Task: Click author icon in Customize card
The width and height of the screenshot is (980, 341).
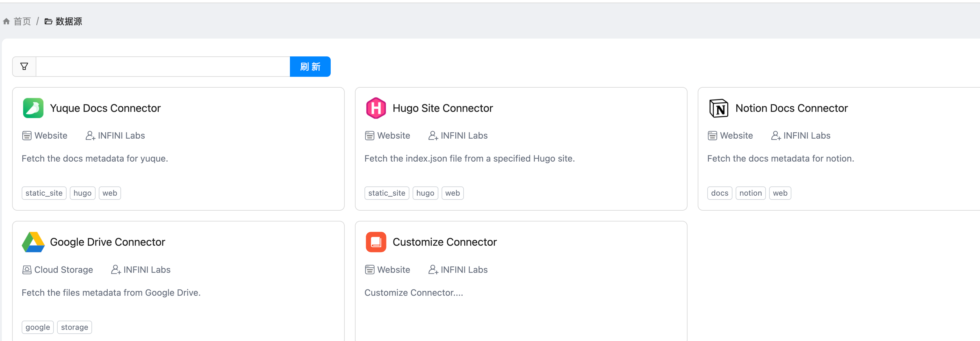Action: (x=433, y=270)
